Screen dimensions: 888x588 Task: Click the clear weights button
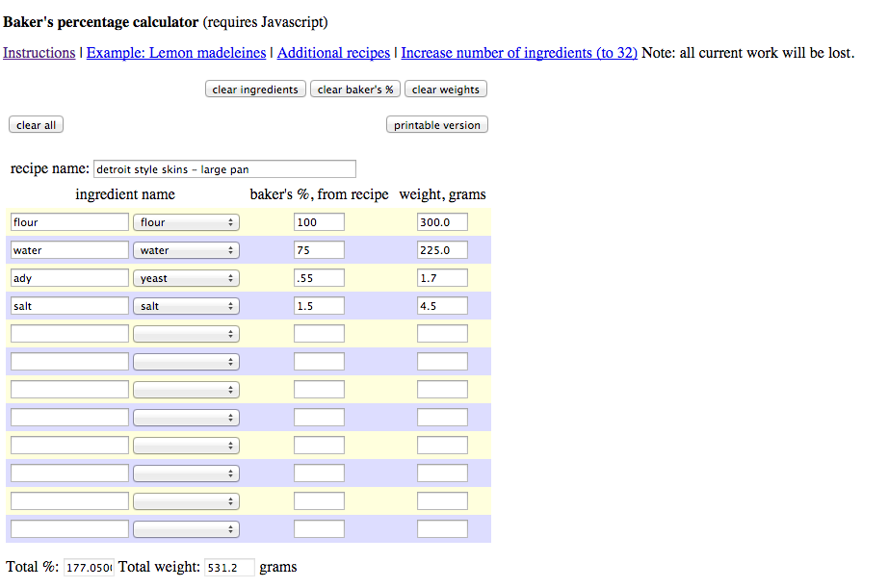tap(446, 89)
